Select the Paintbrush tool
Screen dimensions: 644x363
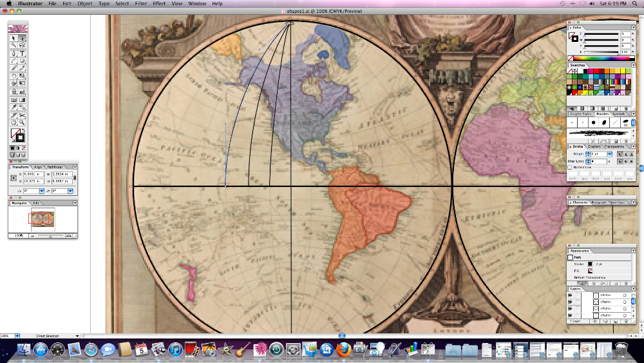pos(14,68)
